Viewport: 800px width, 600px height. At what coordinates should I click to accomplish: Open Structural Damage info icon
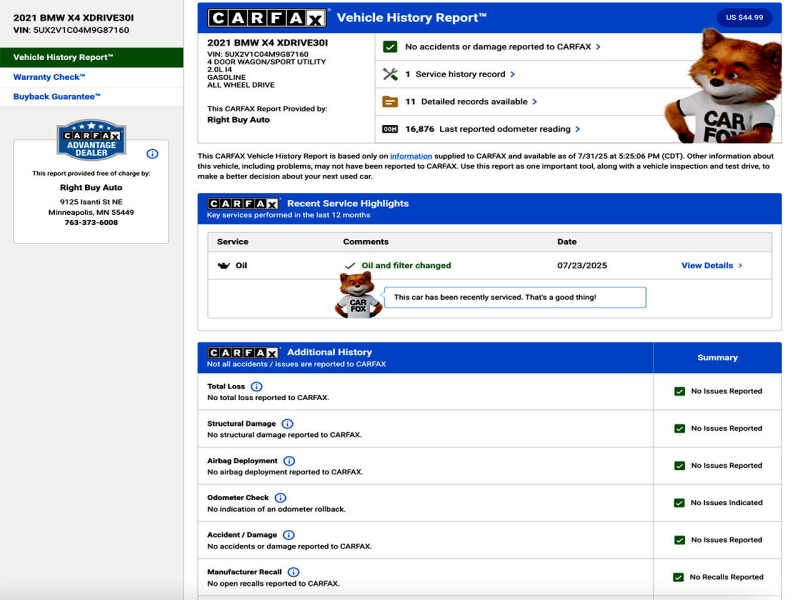tap(288, 424)
